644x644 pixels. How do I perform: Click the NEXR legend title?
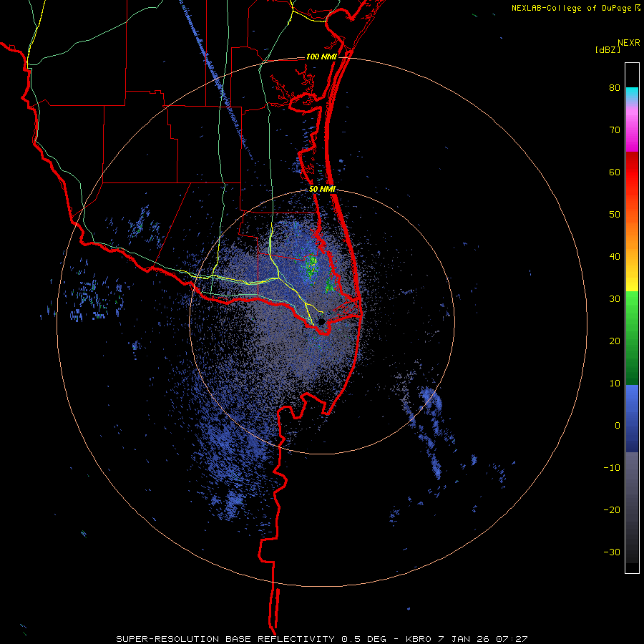pos(629,43)
